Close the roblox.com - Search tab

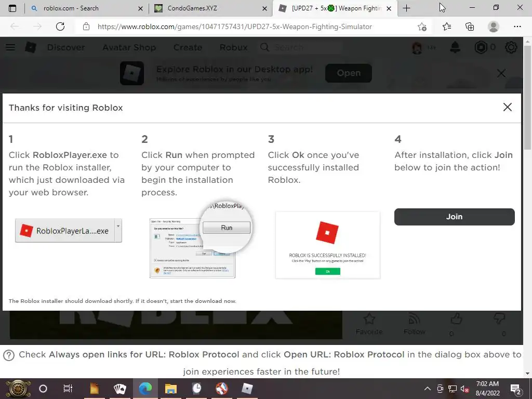pyautogui.click(x=140, y=9)
